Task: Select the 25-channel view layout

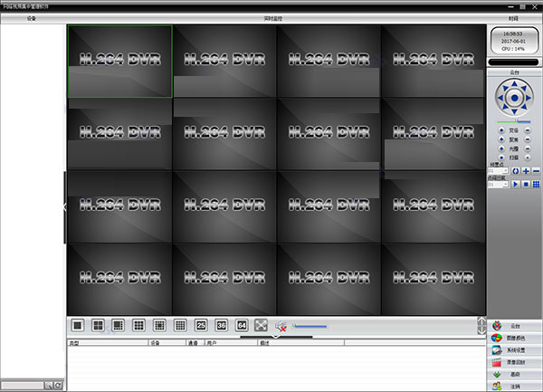Action: tap(201, 325)
